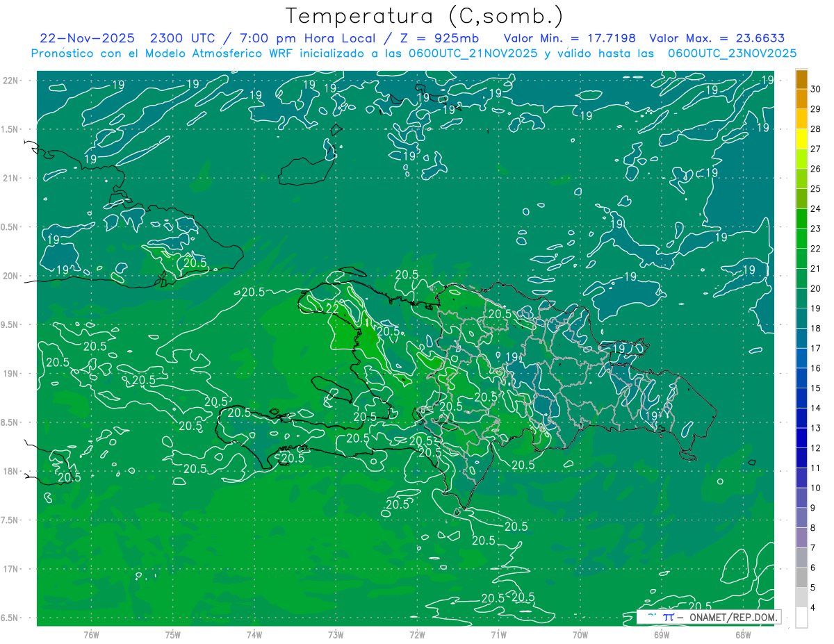Viewport: 834px width, 644px height.
Task: Click the "20N" latitude axis label
Action: point(10,276)
